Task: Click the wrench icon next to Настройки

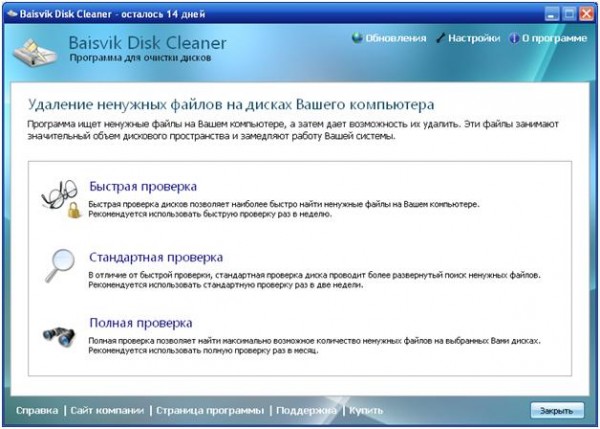Action: (x=440, y=38)
